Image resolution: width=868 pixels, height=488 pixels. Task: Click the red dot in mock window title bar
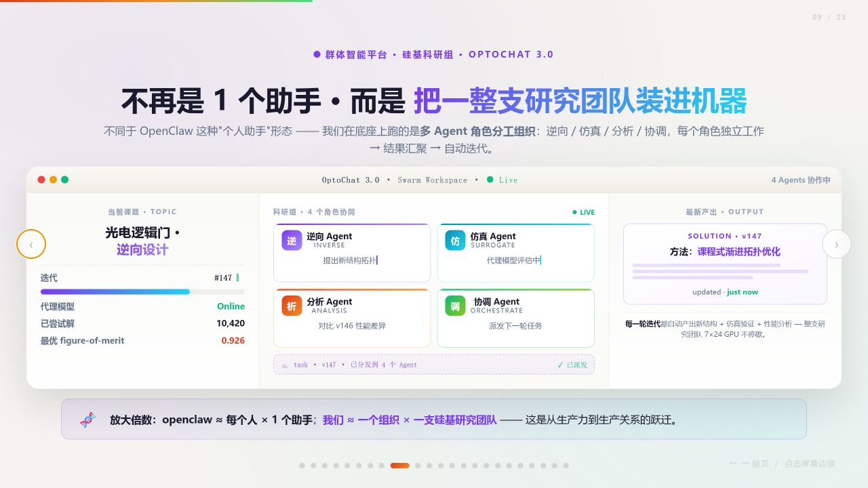tap(41, 180)
